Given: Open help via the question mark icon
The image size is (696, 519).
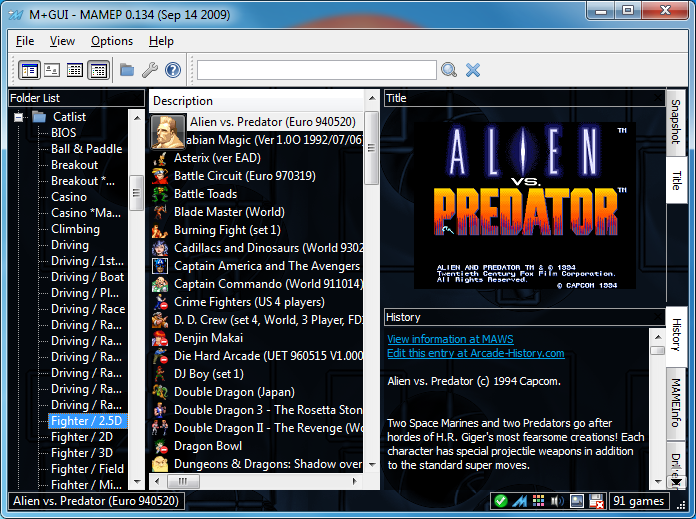Looking at the screenshot, I should [x=173, y=70].
